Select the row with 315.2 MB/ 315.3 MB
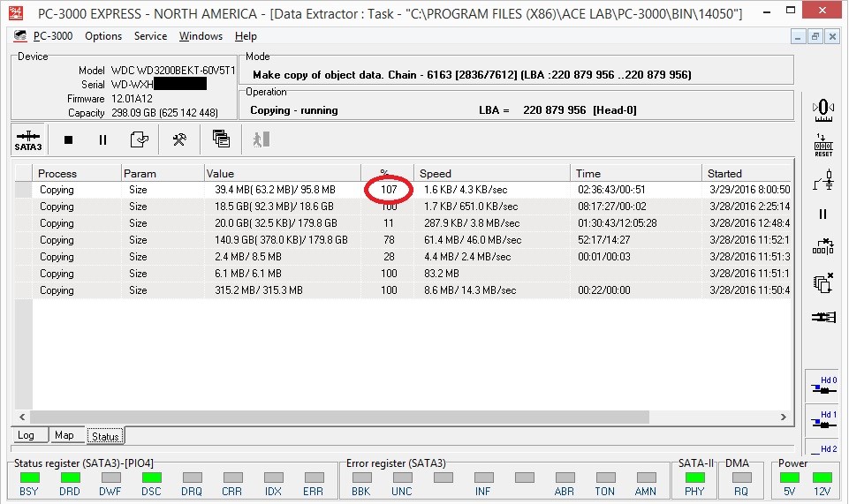 click(403, 290)
